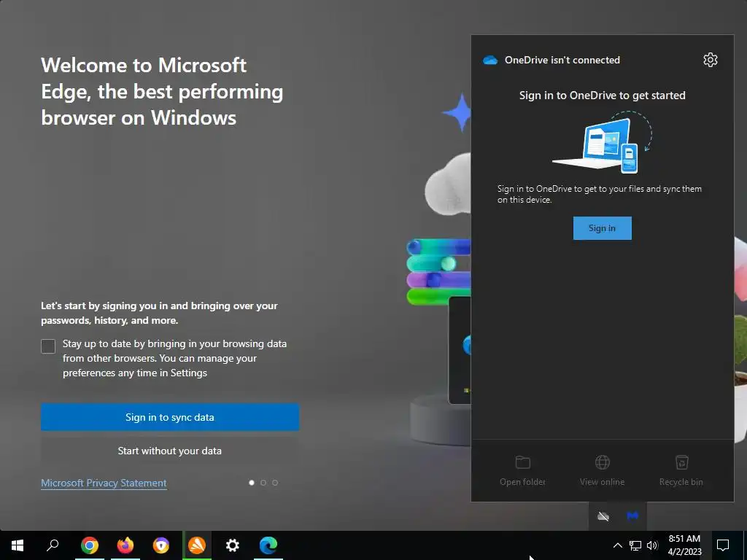
Task: Click "Welcome to Microsoft Edge" heading
Action: pyautogui.click(x=162, y=91)
